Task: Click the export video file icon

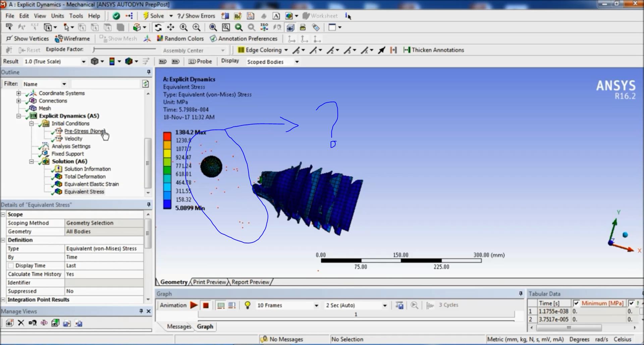Action: [399, 305]
